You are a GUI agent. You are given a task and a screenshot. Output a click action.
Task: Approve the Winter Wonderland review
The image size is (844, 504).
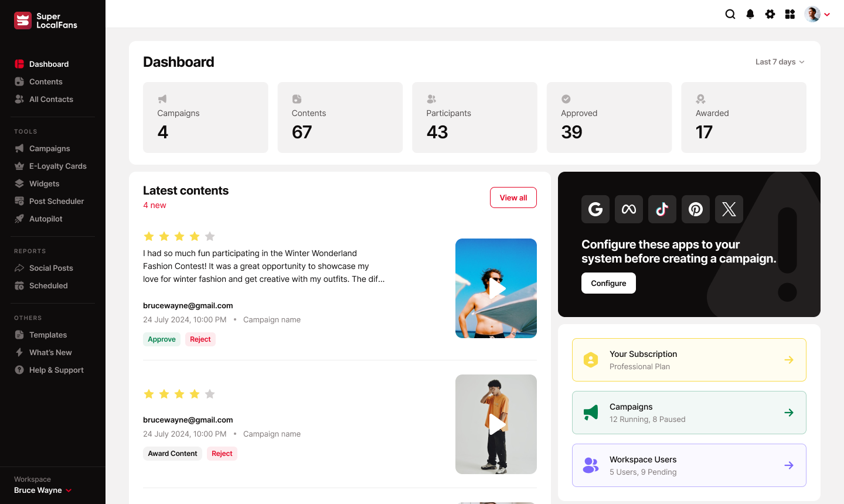coord(162,339)
